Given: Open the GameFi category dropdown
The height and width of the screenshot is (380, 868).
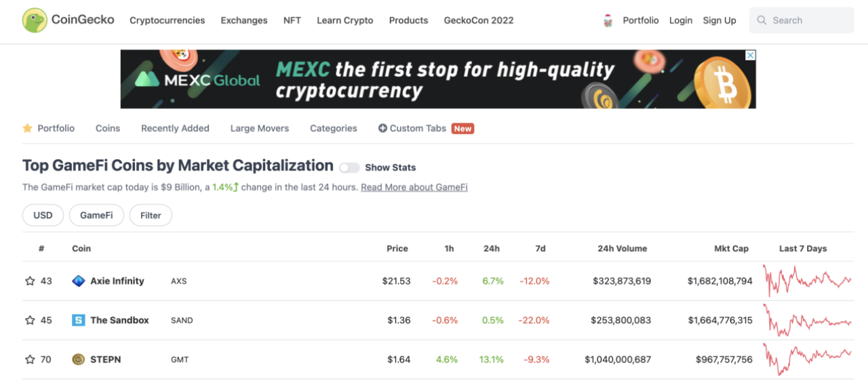Looking at the screenshot, I should [x=96, y=215].
